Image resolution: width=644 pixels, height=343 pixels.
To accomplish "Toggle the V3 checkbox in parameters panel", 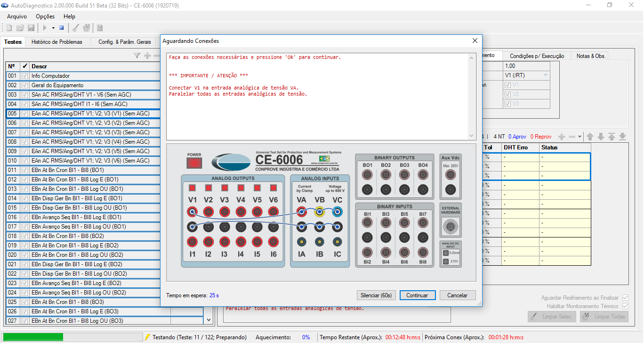I will (508, 104).
